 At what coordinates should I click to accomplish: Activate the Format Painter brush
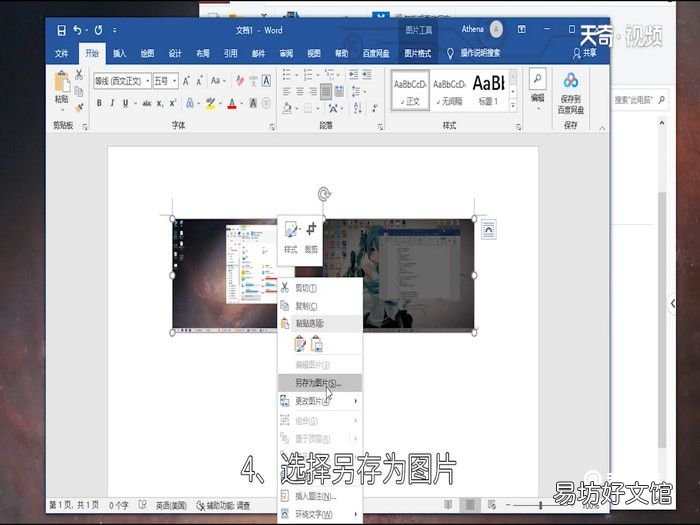point(79,107)
